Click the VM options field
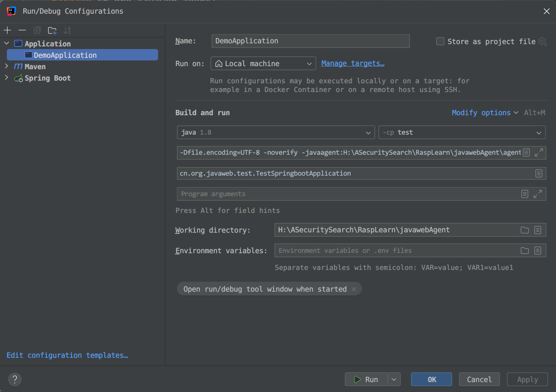556x392 pixels. (x=350, y=152)
